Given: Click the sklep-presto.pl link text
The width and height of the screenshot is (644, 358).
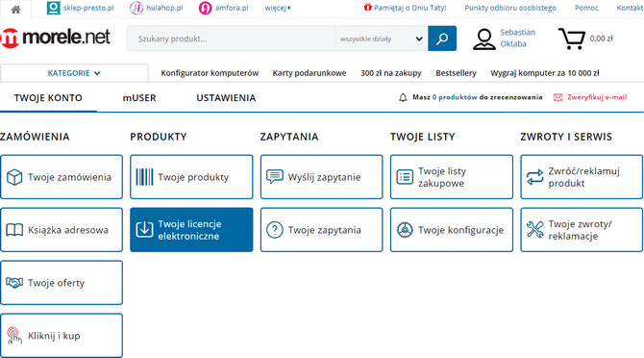Looking at the screenshot, I should coord(88,8).
